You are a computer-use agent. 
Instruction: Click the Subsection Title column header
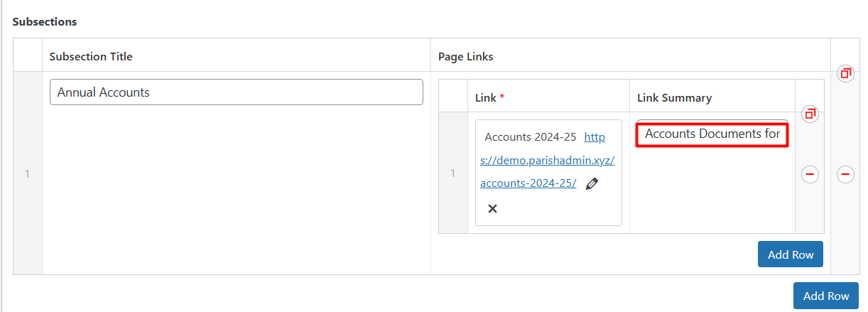(91, 56)
